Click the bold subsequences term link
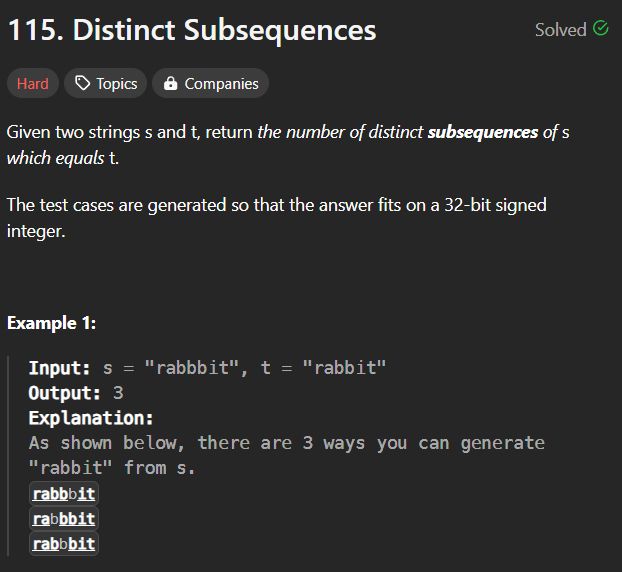622x572 pixels. pos(483,132)
